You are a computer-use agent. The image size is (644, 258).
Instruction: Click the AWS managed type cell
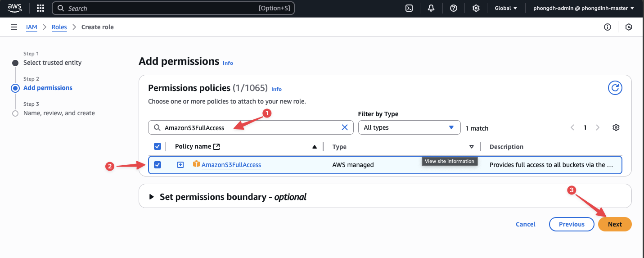coord(353,165)
